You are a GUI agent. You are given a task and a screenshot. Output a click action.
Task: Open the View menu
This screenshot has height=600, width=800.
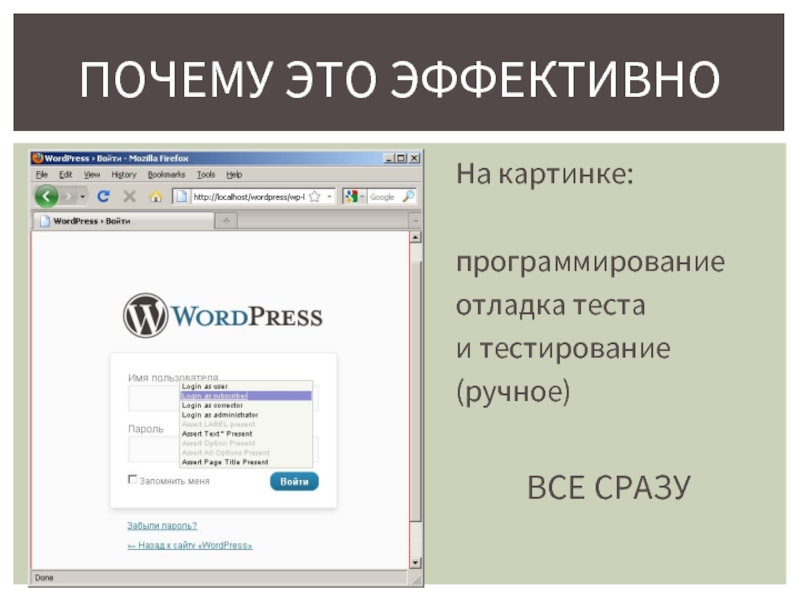[92, 174]
